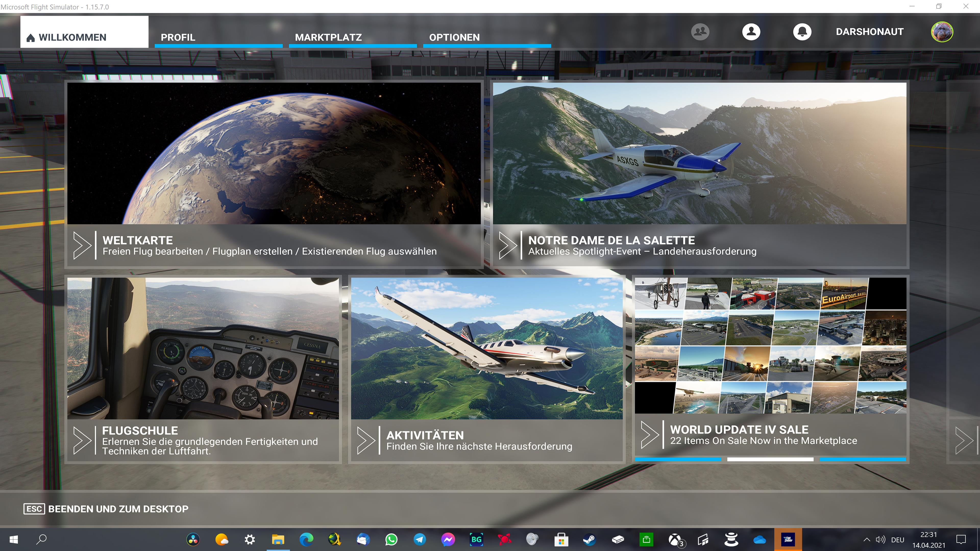Click the DARSHONAUT username
980x551 pixels.
coord(870,32)
